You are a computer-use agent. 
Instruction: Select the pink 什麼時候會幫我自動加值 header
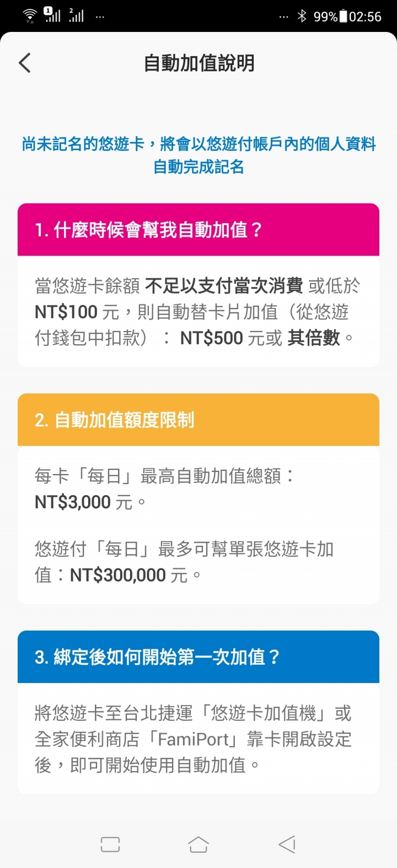198,230
